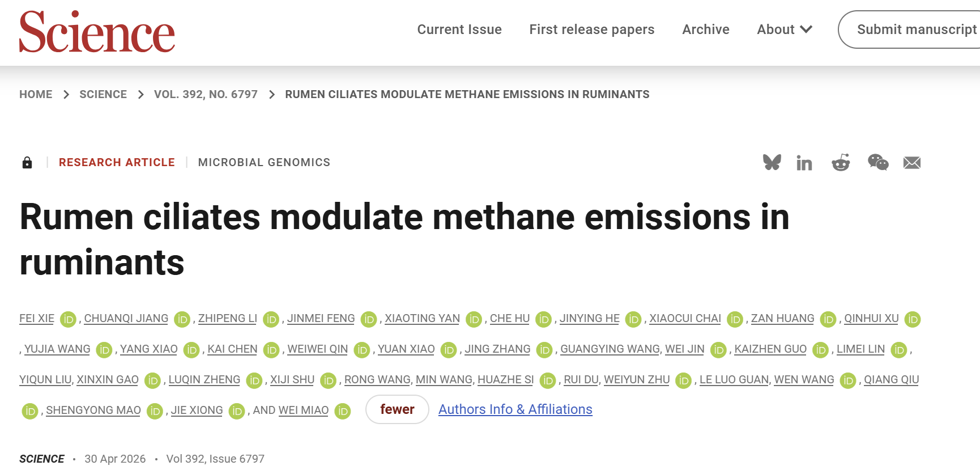Screen dimensions: 980x474
Task: Open Wei Miao's ORCID iD icon
Action: point(343,411)
